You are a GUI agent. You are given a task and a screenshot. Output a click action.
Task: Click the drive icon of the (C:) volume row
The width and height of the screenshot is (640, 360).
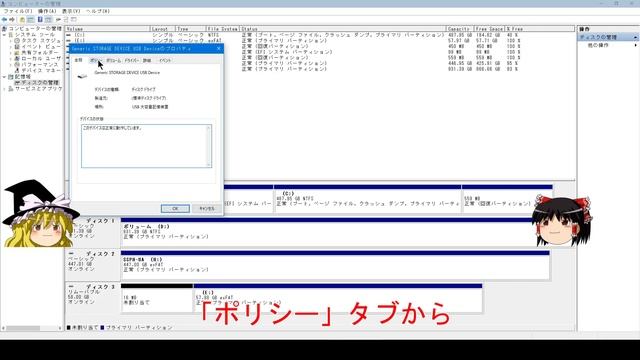coord(69,35)
